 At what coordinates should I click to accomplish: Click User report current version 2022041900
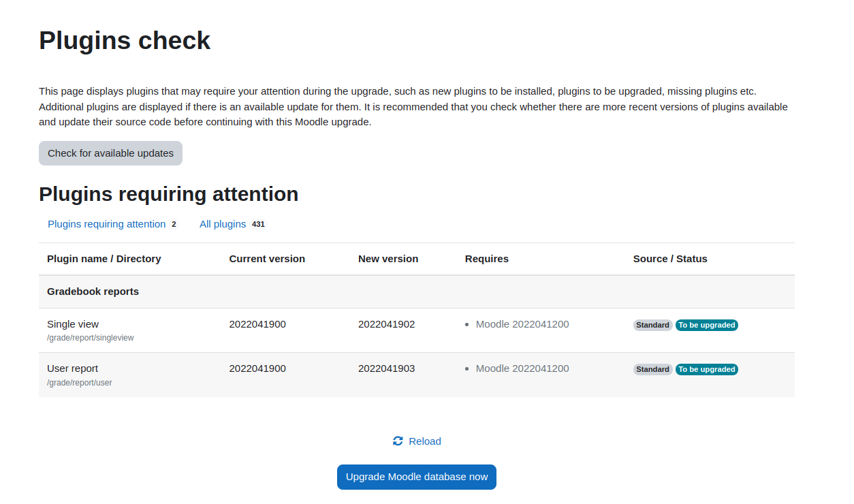[257, 368]
